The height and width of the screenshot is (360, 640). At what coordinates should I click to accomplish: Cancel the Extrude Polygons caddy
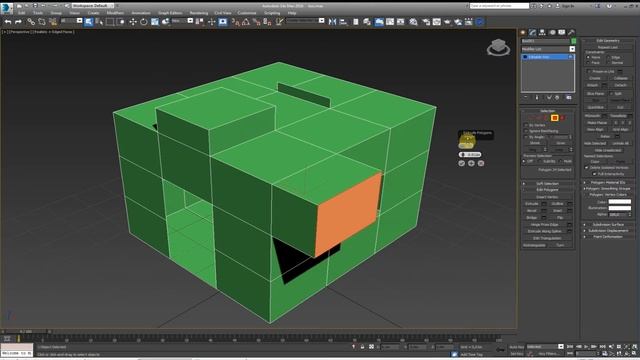[481, 163]
